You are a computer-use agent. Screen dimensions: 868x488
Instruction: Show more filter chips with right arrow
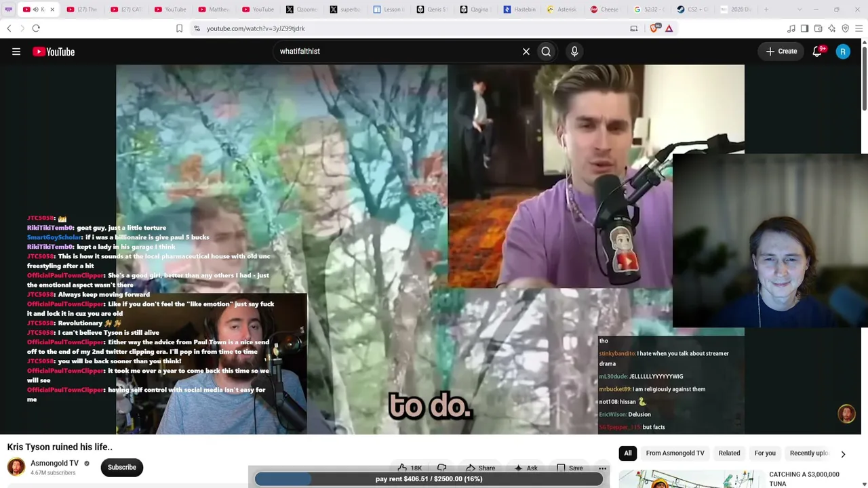[843, 454]
